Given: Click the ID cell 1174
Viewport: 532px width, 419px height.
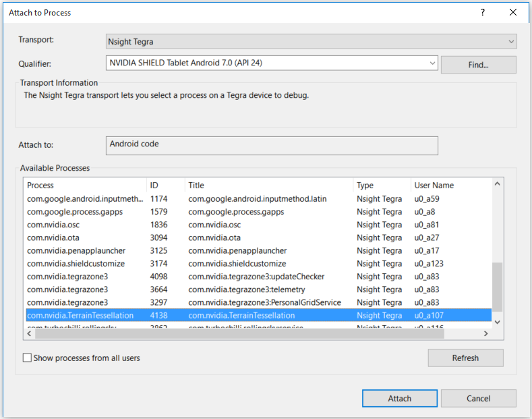Looking at the screenshot, I should click(158, 198).
